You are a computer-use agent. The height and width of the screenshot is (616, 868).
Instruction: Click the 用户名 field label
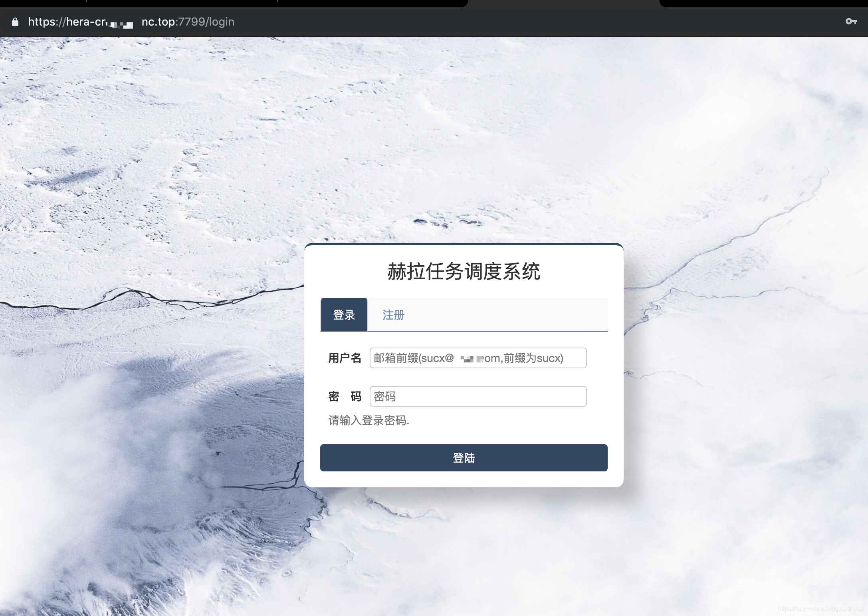344,358
